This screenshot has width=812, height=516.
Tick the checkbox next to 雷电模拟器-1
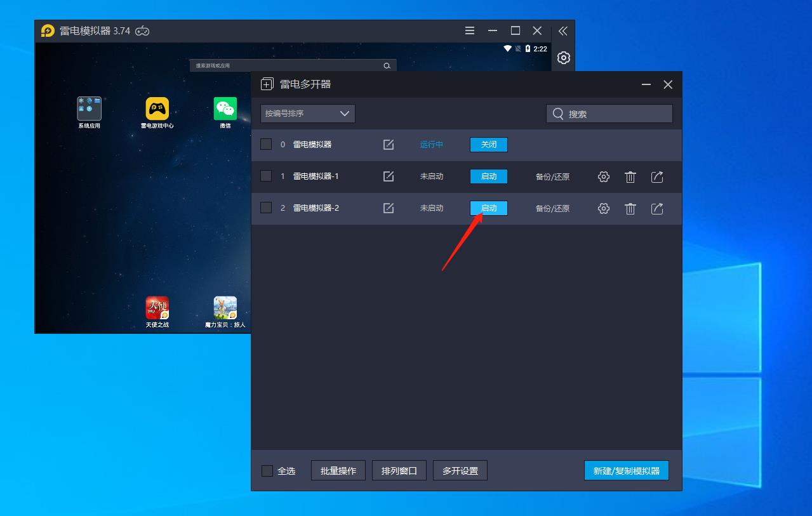pyautogui.click(x=267, y=176)
